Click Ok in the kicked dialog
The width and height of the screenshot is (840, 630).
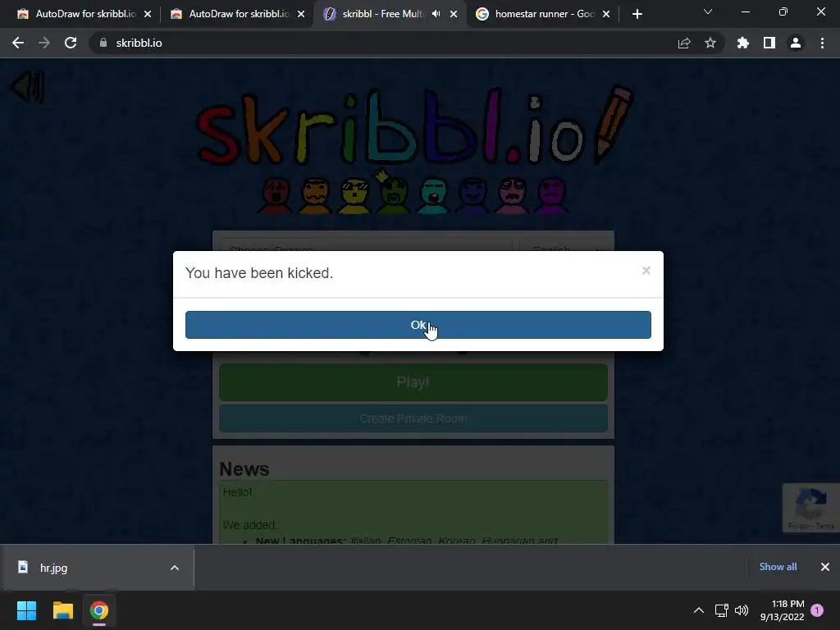(x=418, y=325)
